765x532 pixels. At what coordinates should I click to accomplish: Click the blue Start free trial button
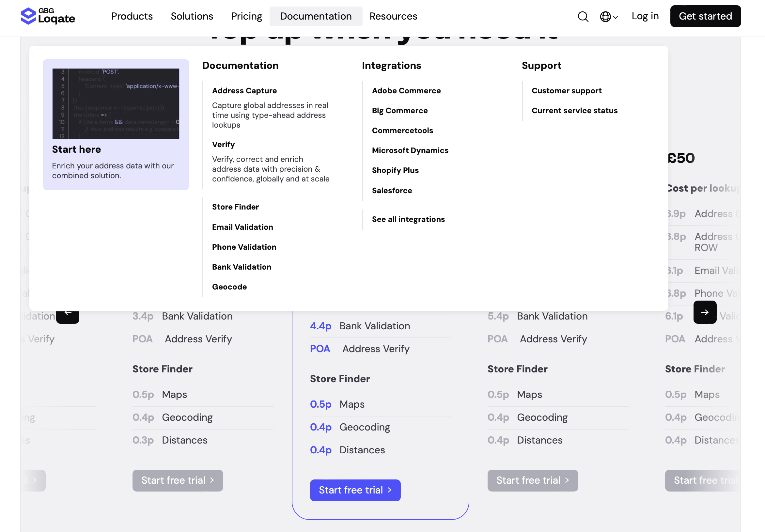355,490
